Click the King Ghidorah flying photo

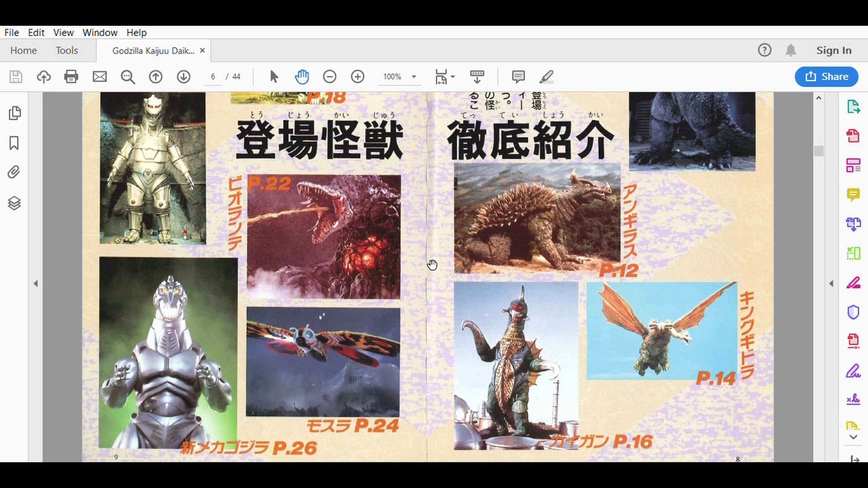(661, 330)
